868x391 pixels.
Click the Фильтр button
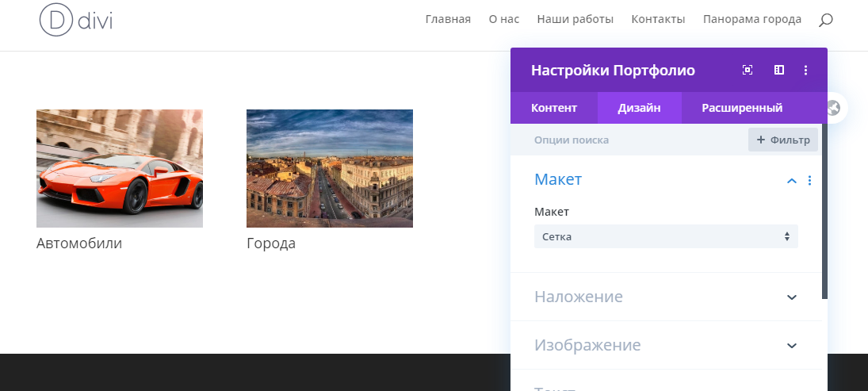coord(782,140)
